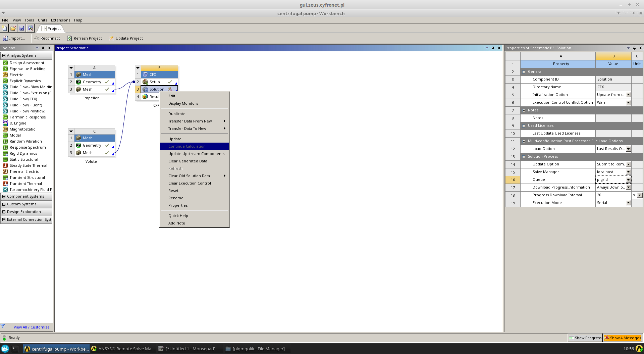The width and height of the screenshot is (644, 354).
Task: Expand External Connection Systems group
Action: [x=4, y=219]
